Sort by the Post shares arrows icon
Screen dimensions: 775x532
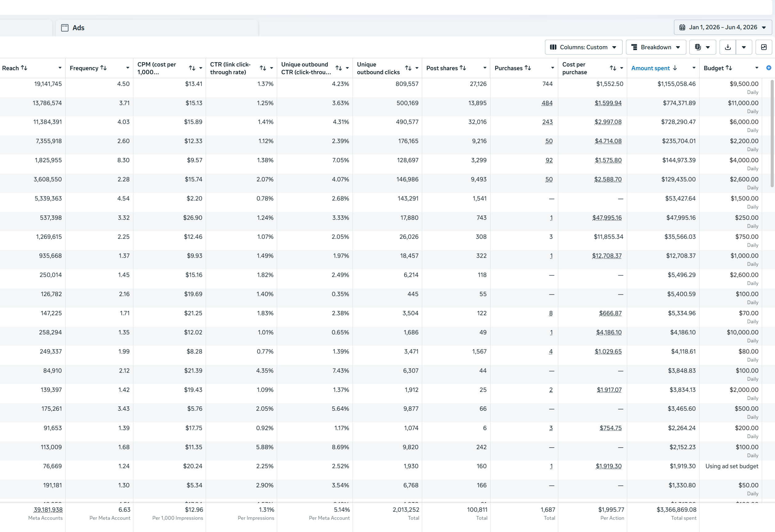(462, 68)
